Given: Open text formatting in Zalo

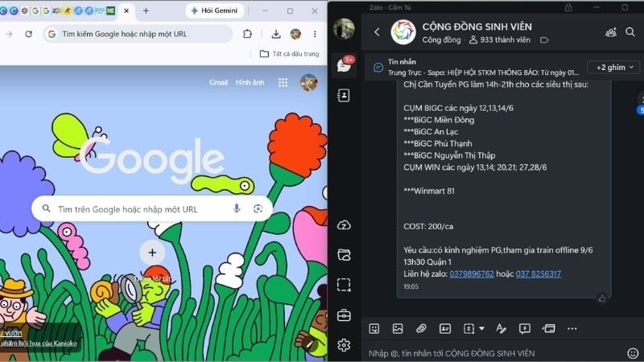Looking at the screenshot, I should (501, 328).
